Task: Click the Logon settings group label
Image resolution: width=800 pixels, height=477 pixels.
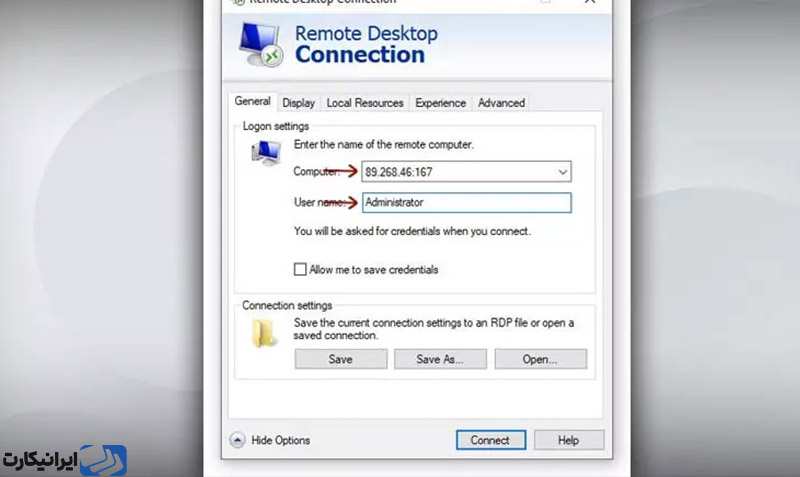Action: pyautogui.click(x=276, y=126)
